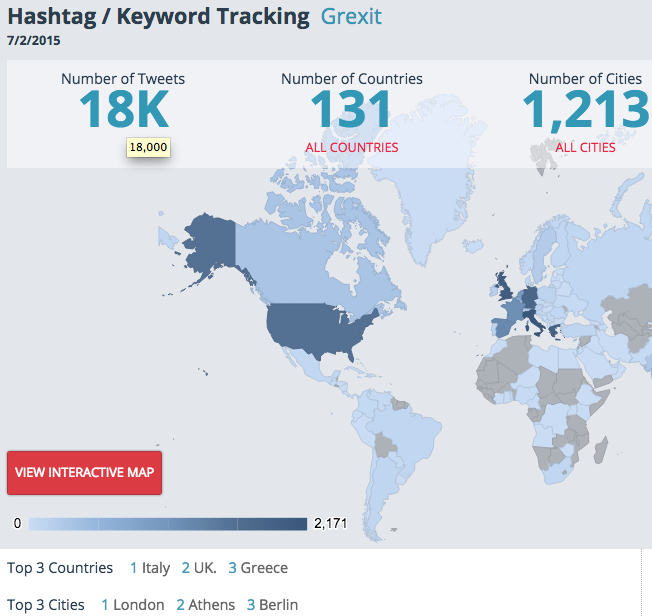This screenshot has height=616, width=652.
Task: Click Greece in Top 3 Countries
Action: click(x=264, y=568)
